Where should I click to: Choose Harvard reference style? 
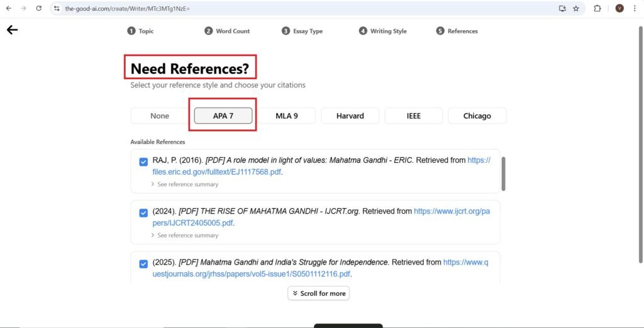350,116
